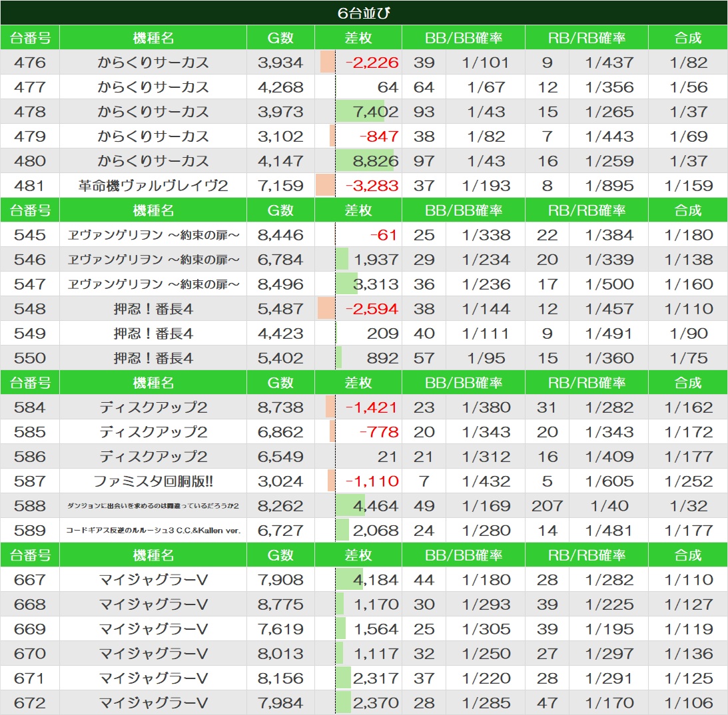Click combined probability 1/106
The image size is (728, 715).
click(689, 702)
